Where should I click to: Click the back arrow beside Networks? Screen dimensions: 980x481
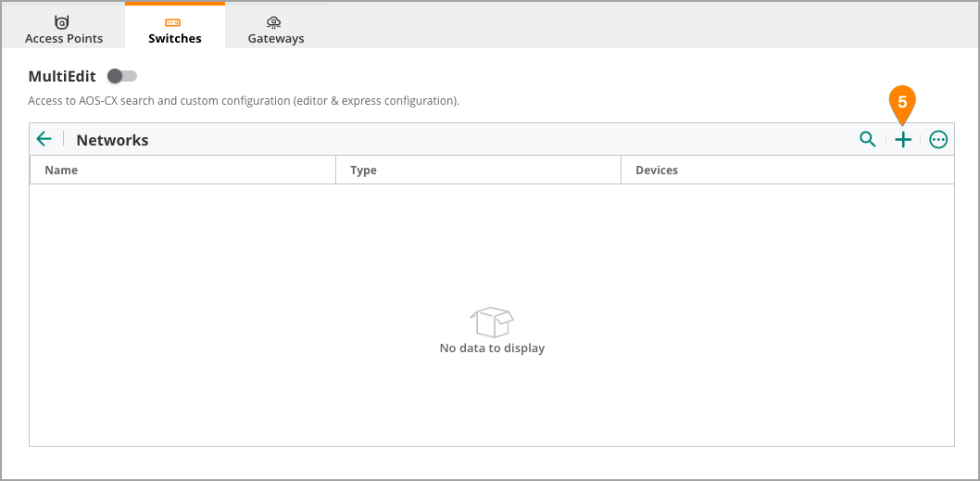(44, 139)
